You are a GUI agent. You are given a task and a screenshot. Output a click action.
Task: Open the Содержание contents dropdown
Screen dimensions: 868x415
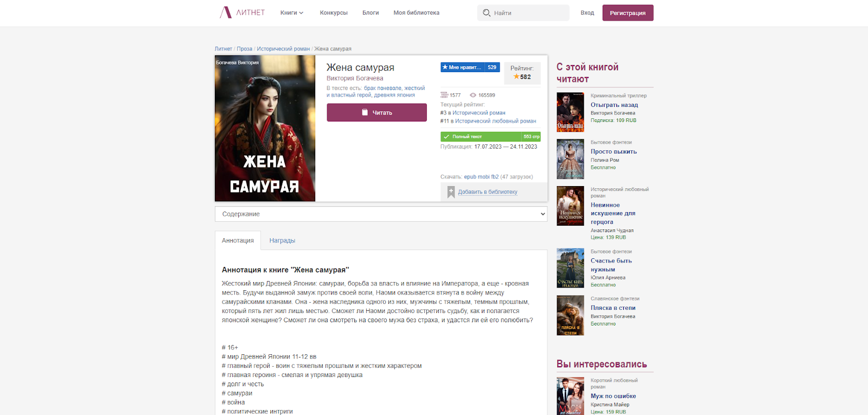pyautogui.click(x=381, y=214)
